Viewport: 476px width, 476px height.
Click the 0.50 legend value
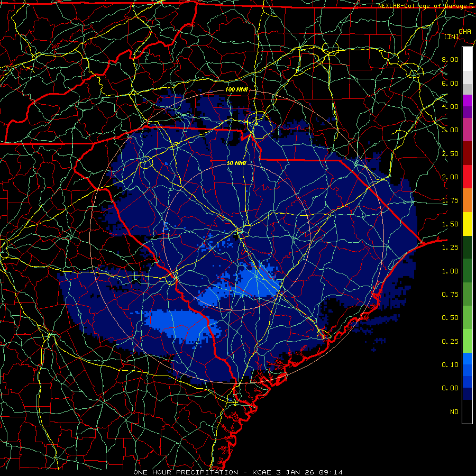pos(450,318)
